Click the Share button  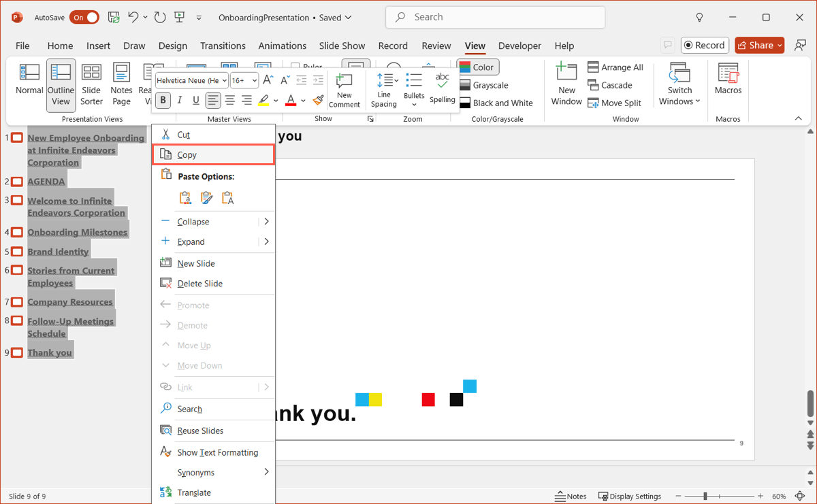pyautogui.click(x=759, y=45)
